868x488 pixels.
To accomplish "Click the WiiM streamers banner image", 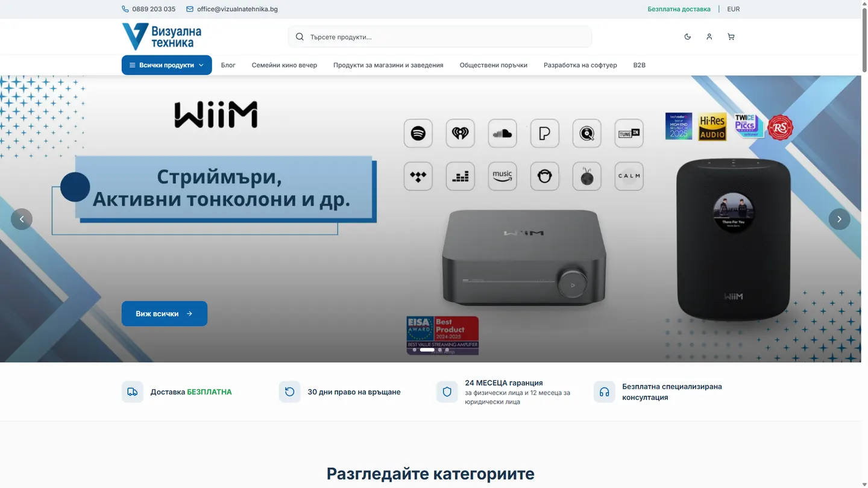I will click(430, 219).
